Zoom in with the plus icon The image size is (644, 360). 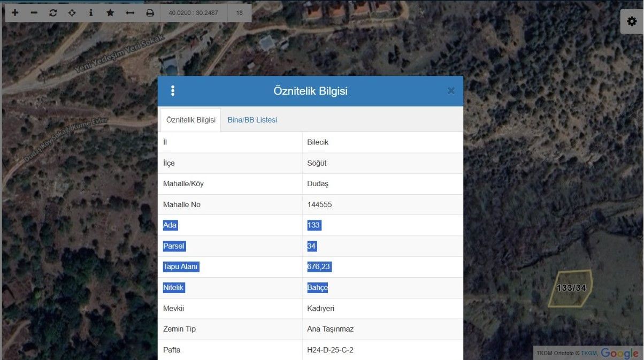coord(15,13)
